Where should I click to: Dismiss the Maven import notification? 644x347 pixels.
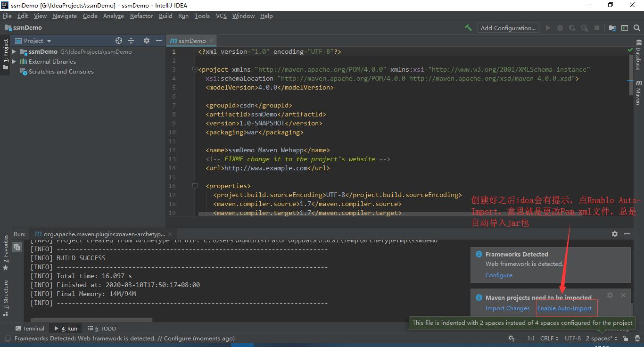click(x=623, y=295)
